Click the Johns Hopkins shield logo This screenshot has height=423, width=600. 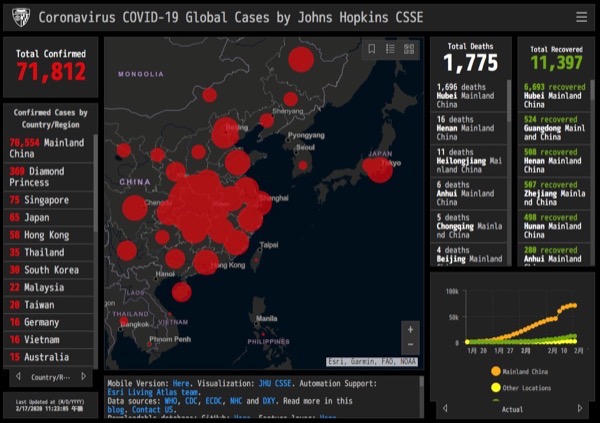click(x=21, y=17)
